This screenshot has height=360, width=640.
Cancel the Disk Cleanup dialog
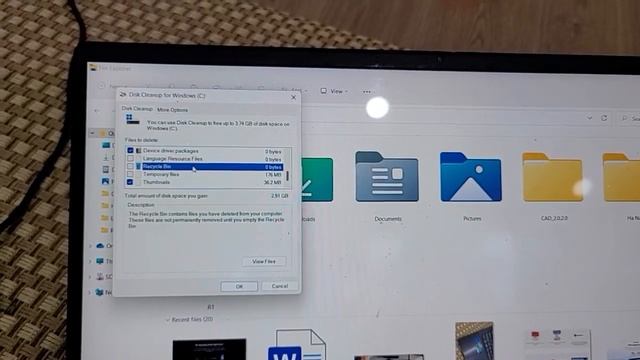tap(280, 286)
